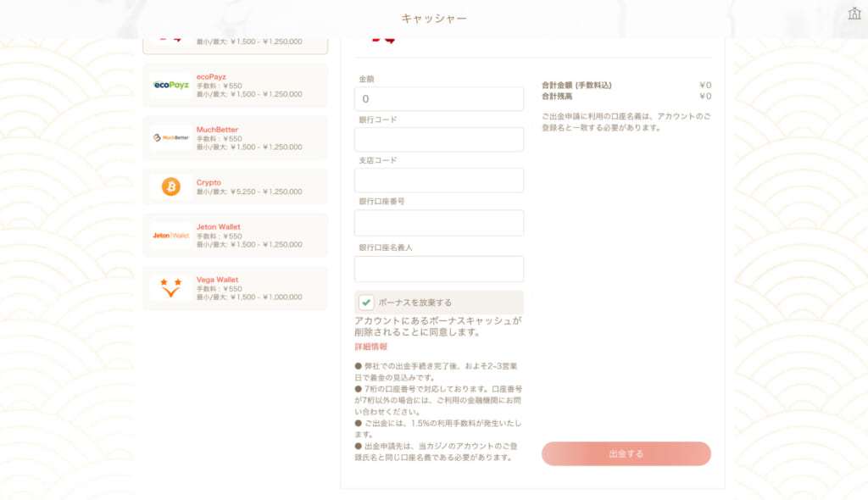Open the 詳細情報 details link
The image size is (868, 500).
click(x=371, y=347)
